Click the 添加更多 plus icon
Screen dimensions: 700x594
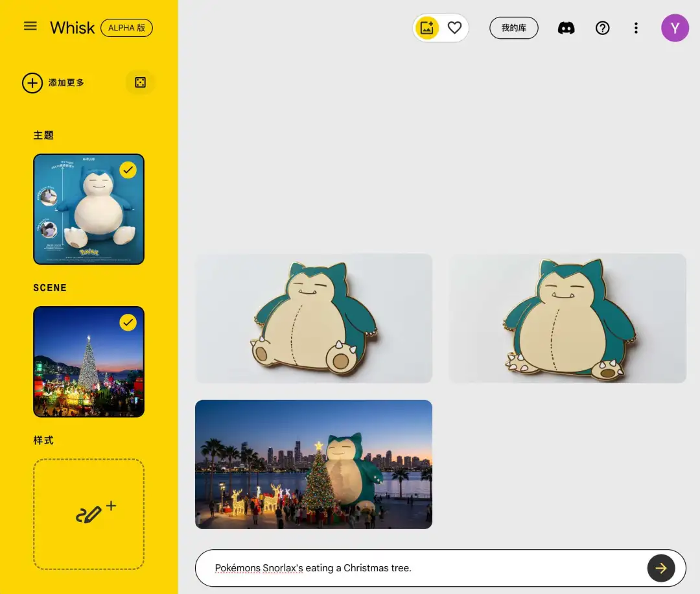32,82
